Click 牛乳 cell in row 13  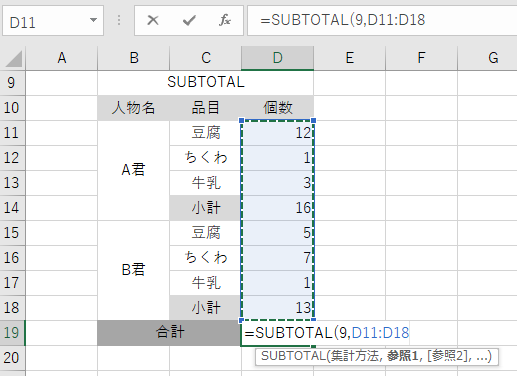206,183
